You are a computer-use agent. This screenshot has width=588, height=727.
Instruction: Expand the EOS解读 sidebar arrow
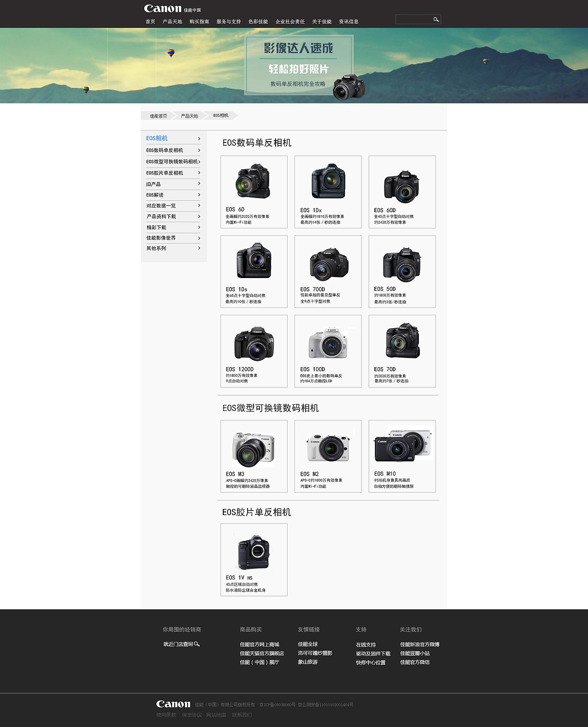(x=199, y=195)
